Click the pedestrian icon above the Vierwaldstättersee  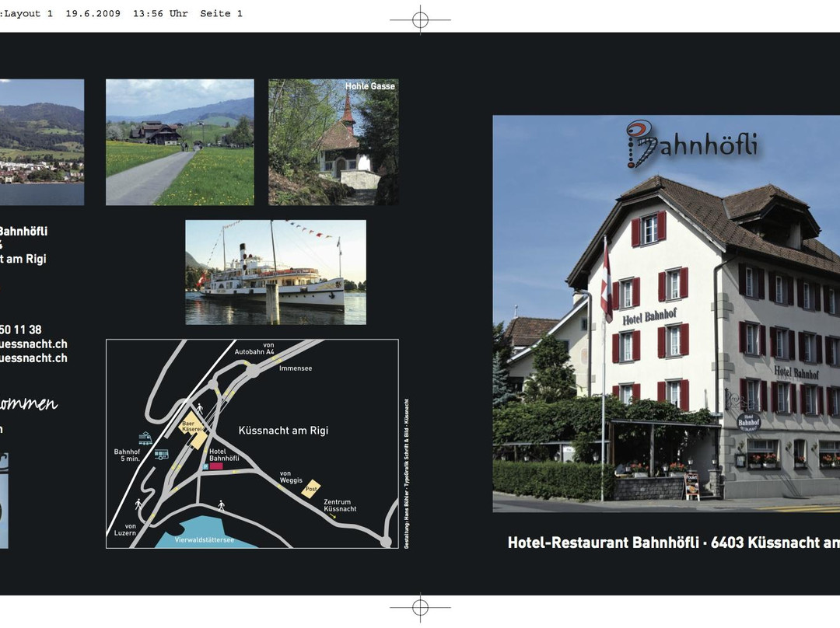click(x=221, y=505)
